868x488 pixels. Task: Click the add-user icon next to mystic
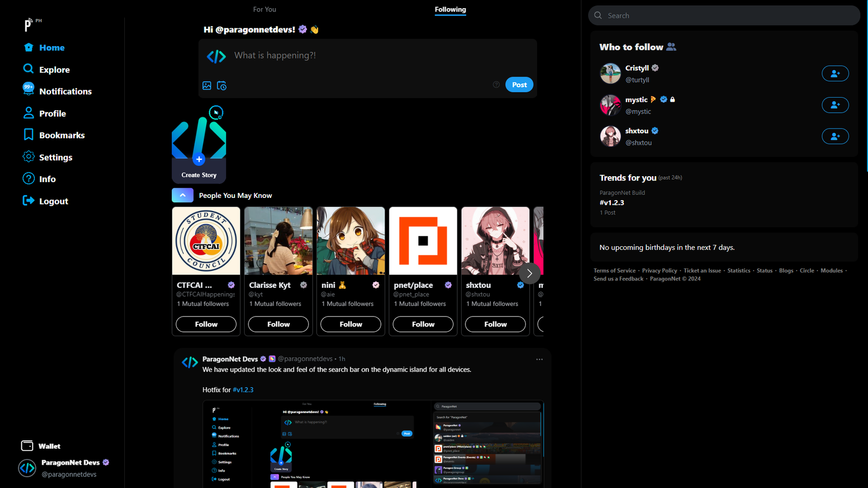[x=835, y=105]
